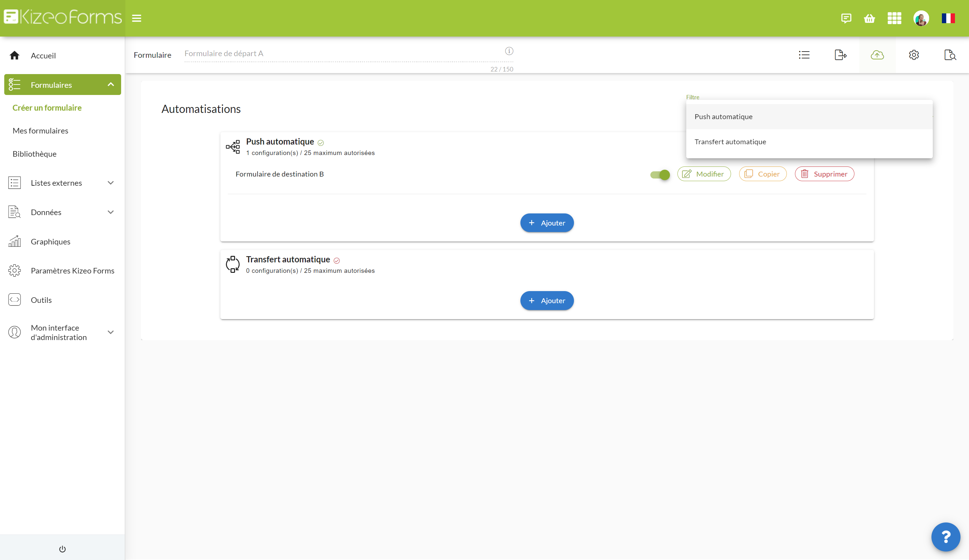Select Push automatique filter option

click(x=809, y=117)
